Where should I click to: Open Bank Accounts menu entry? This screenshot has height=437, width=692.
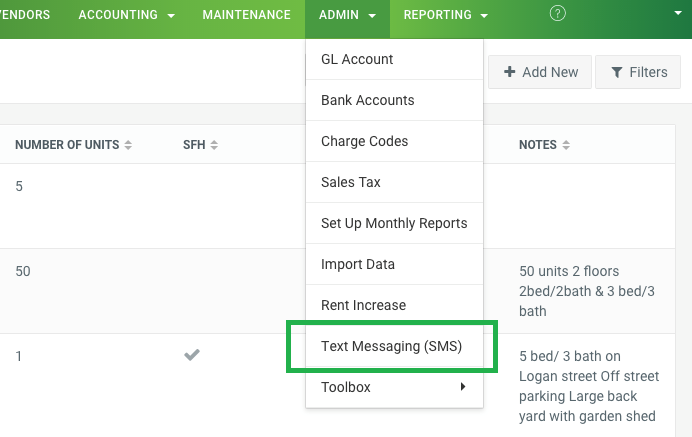coord(367,100)
